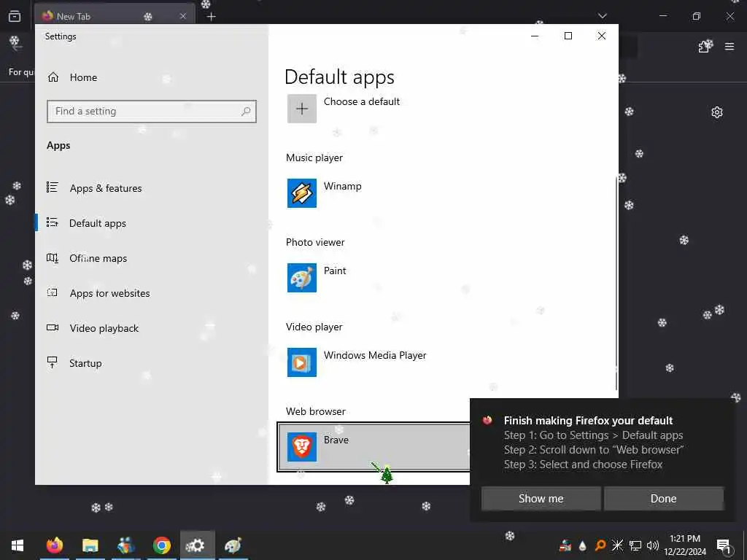Image resolution: width=747 pixels, height=560 pixels.
Task: Open Apps for websites settings page
Action: [x=109, y=293]
